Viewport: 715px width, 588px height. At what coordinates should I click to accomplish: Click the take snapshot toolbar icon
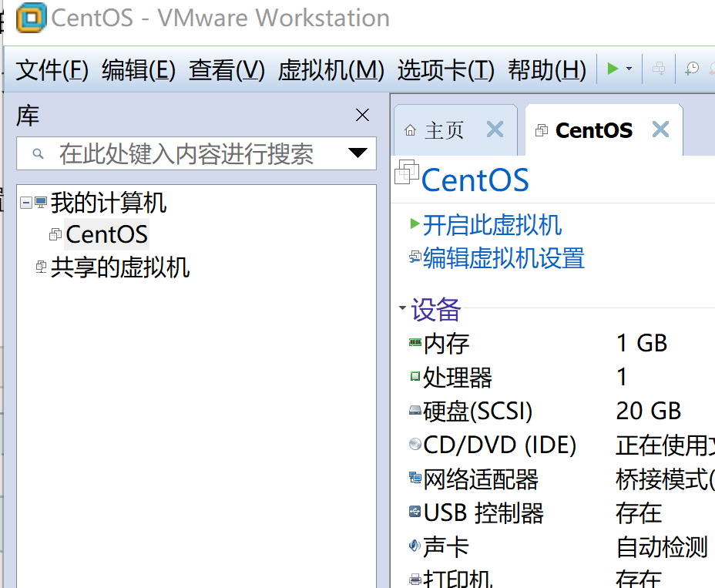pos(692,69)
